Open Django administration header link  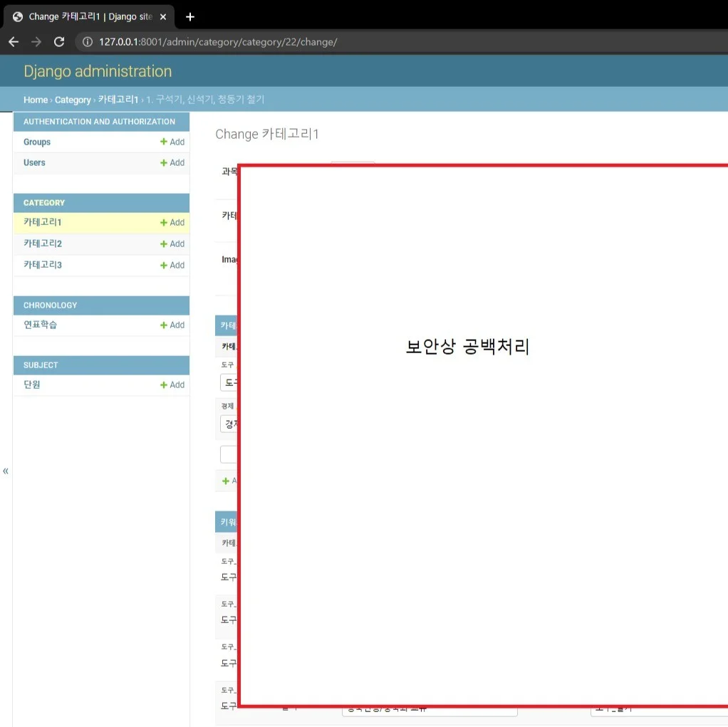pos(98,71)
